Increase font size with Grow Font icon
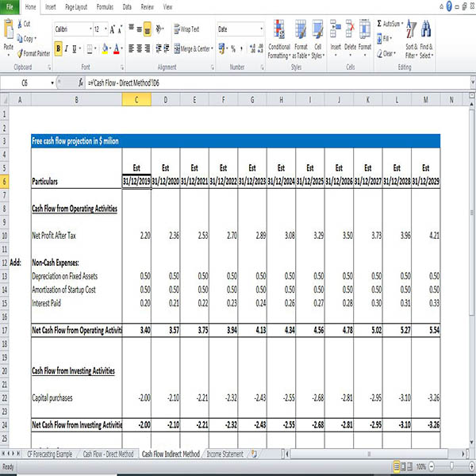This screenshot has width=476, height=476. click(x=113, y=29)
